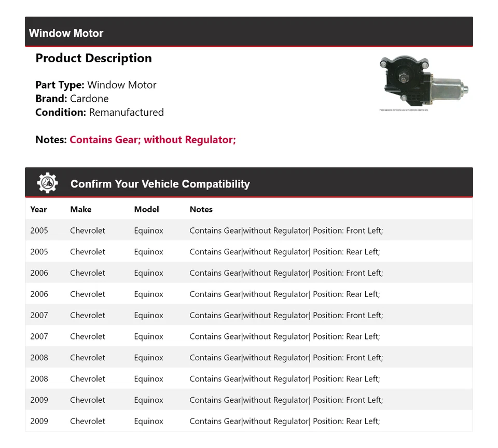Viewport: 498px width, 448px height.
Task: Click the 2006 Chevrolet Equinox Front Left entry
Action: tap(249, 273)
